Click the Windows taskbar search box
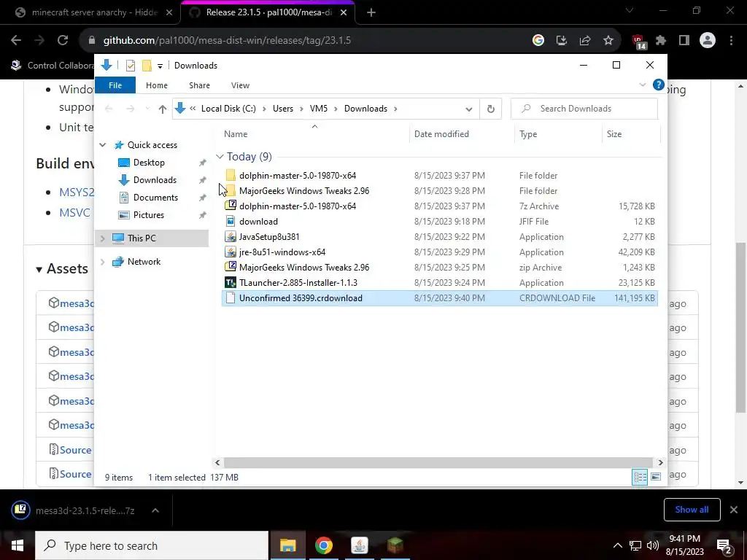Viewport: 747px width, 560px height. (x=152, y=545)
